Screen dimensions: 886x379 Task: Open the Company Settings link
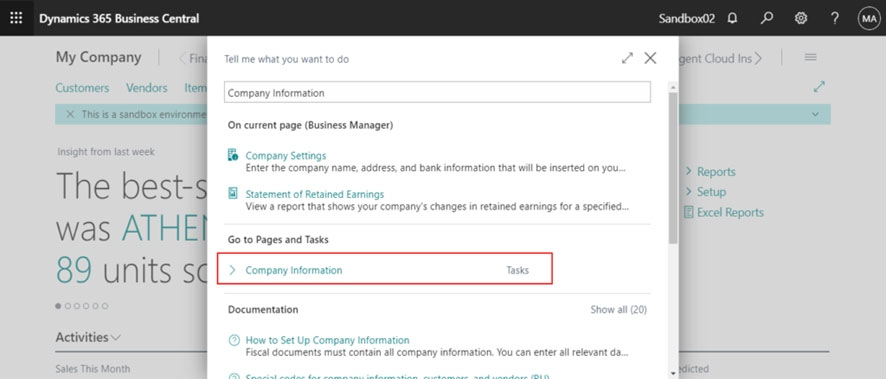286,156
